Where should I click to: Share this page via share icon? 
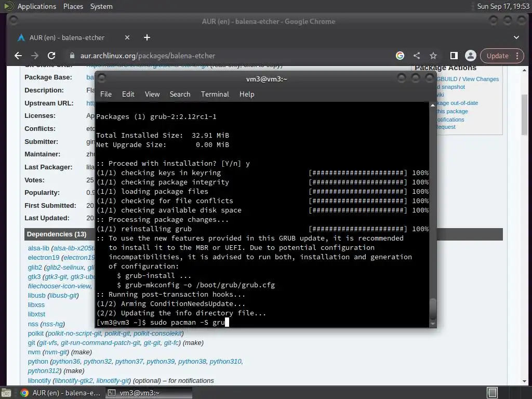click(417, 56)
